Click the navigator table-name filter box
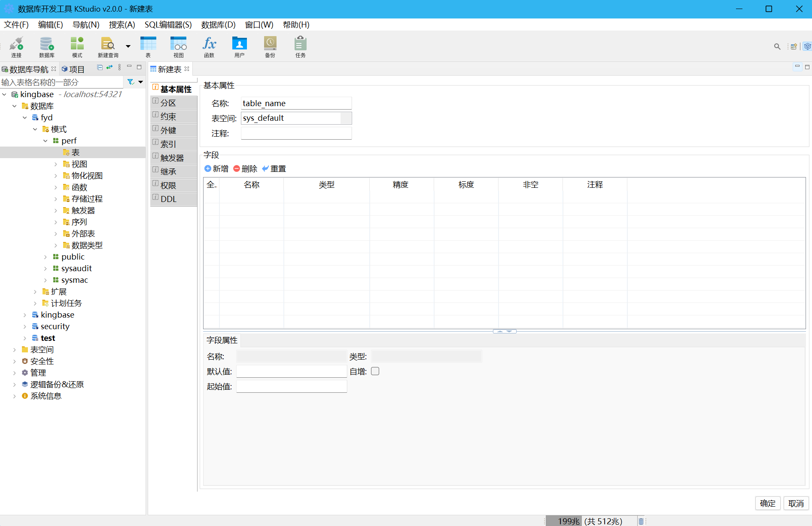This screenshot has height=526, width=812. (62, 82)
